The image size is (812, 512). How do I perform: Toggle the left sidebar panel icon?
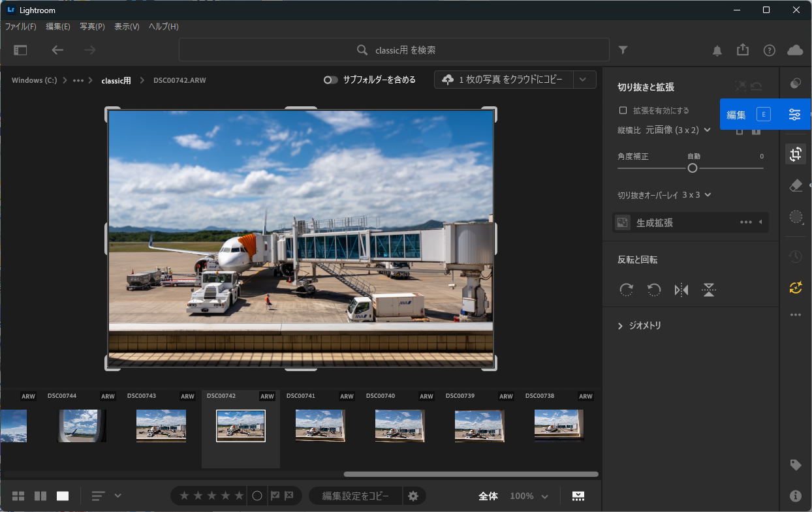(x=20, y=50)
